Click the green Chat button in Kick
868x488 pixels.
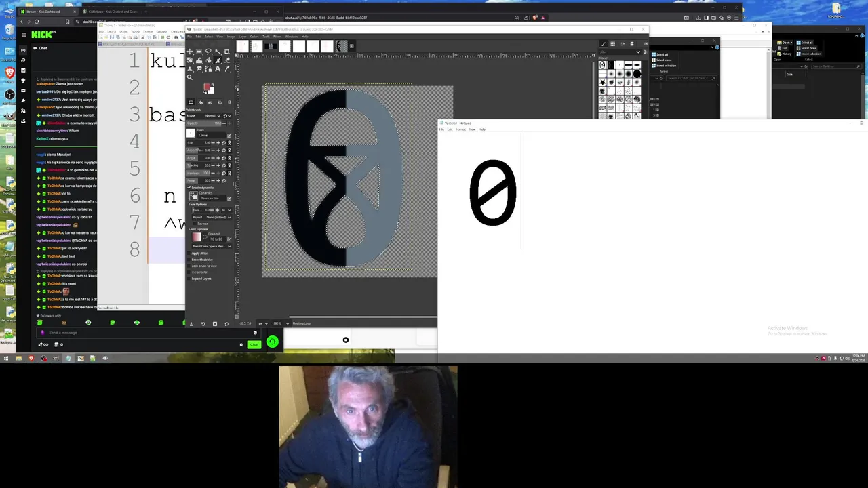coord(254,344)
